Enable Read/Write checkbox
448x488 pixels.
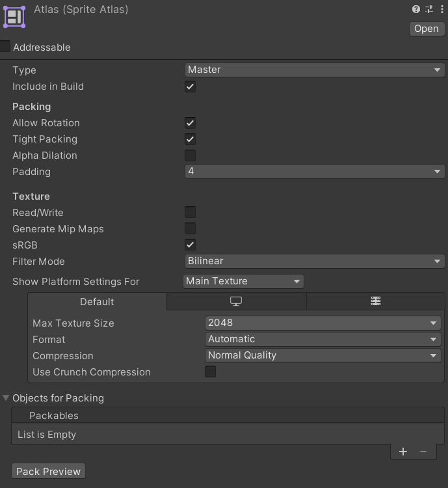coord(190,212)
